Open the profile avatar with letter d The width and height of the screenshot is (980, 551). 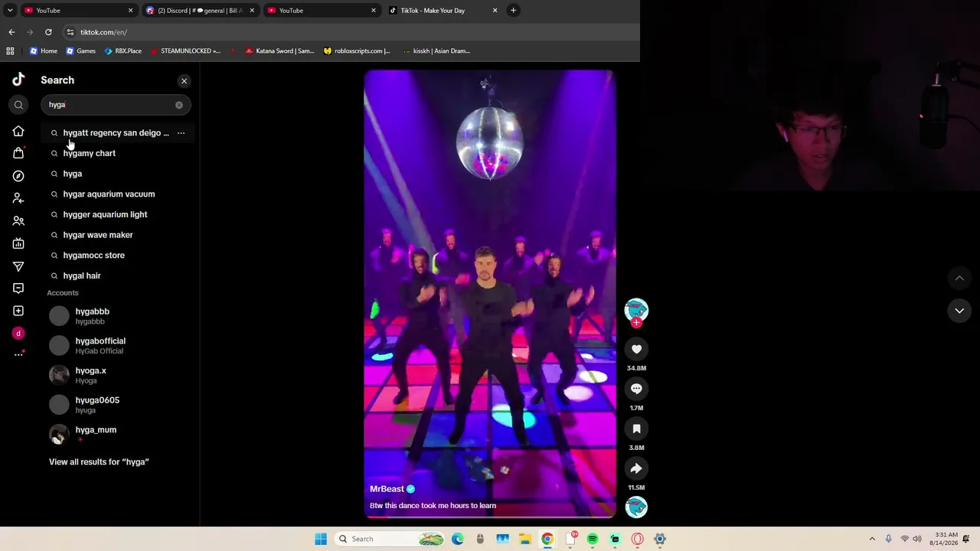[x=18, y=333]
